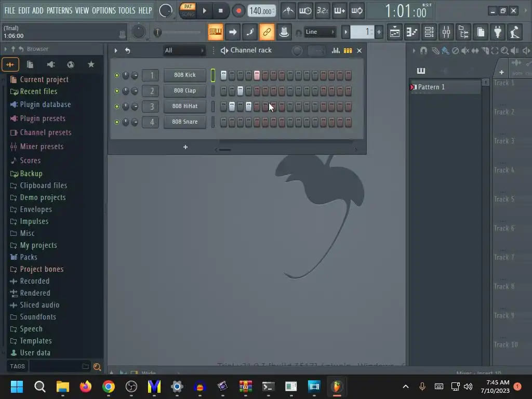This screenshot has height=399, width=532.
Task: Toggle the note/slide icon in toolbar
Action: click(x=250, y=32)
